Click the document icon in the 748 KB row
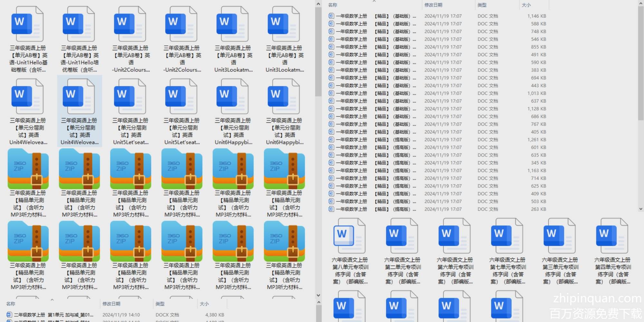 pos(331,31)
